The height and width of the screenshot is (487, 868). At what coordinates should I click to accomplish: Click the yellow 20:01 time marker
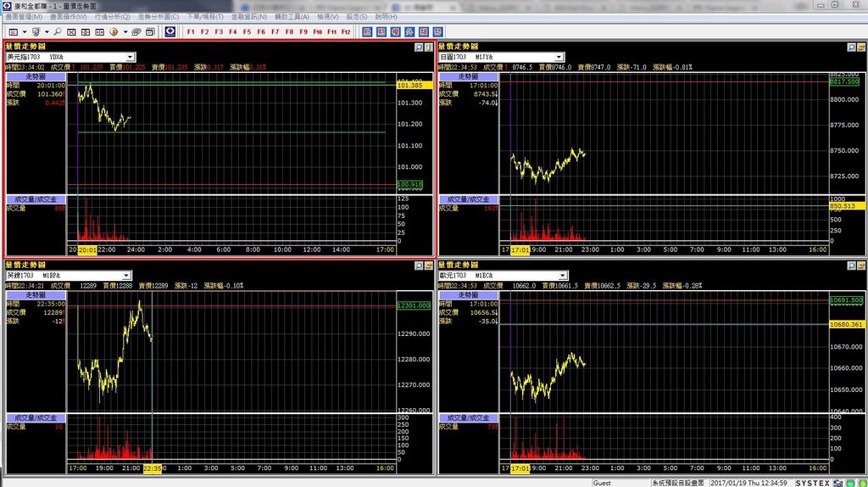point(87,250)
